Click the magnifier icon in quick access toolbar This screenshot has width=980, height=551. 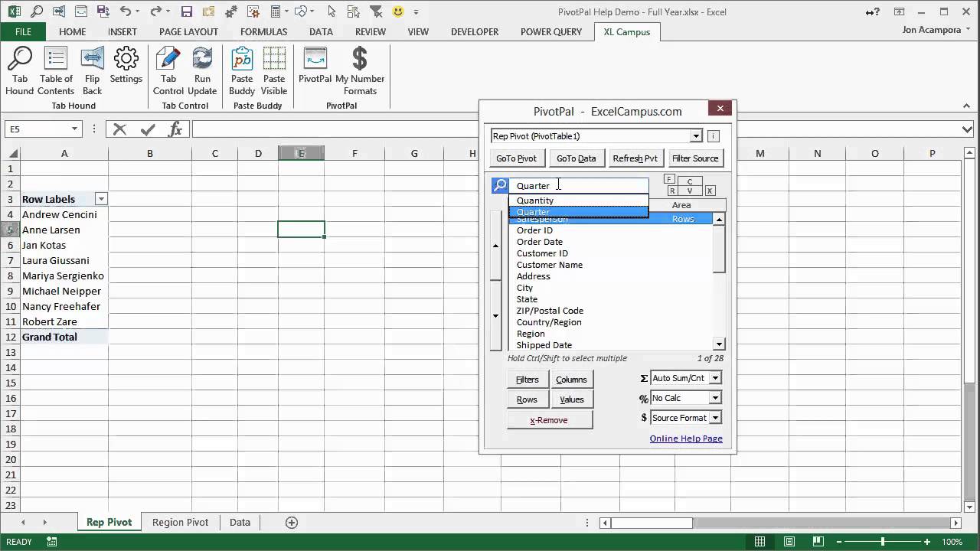click(x=38, y=11)
